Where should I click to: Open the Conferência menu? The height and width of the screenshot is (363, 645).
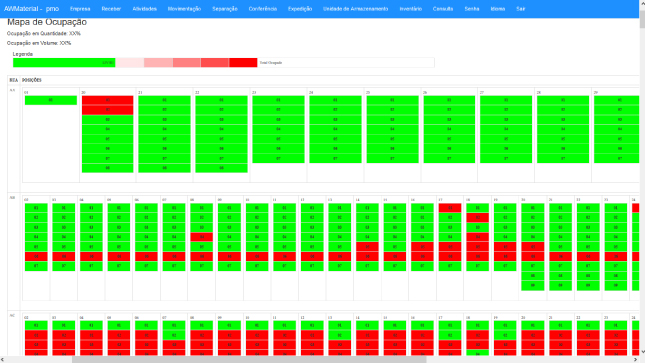[262, 9]
